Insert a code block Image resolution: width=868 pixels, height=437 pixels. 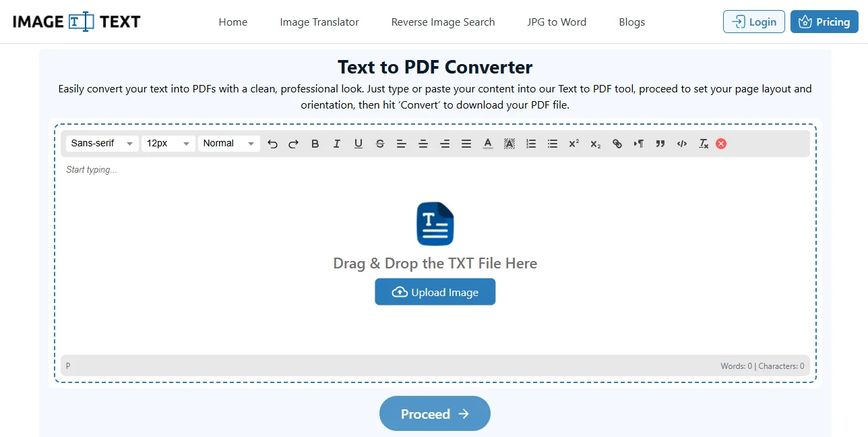click(x=682, y=144)
